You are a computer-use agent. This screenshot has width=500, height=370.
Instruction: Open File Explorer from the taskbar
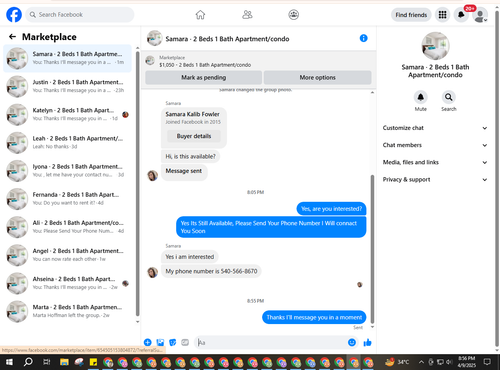coord(64,362)
